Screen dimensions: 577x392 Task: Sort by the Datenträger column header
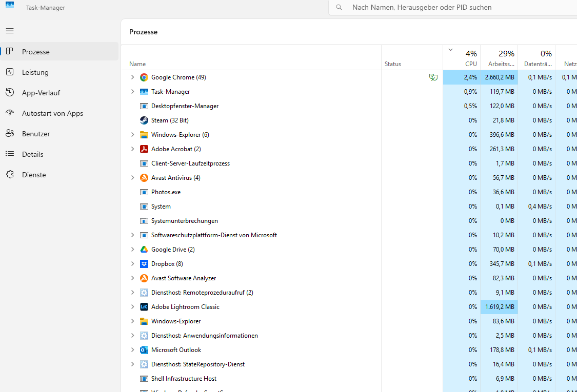pos(536,58)
